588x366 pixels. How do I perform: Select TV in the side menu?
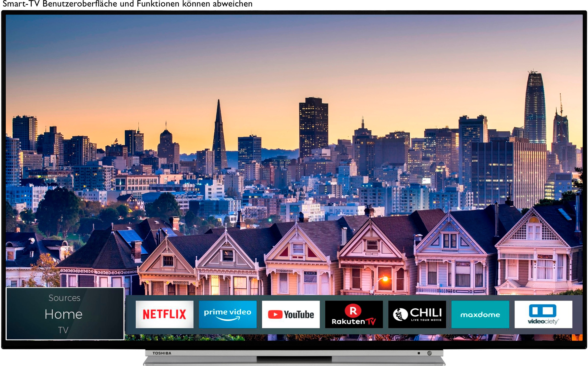click(63, 330)
